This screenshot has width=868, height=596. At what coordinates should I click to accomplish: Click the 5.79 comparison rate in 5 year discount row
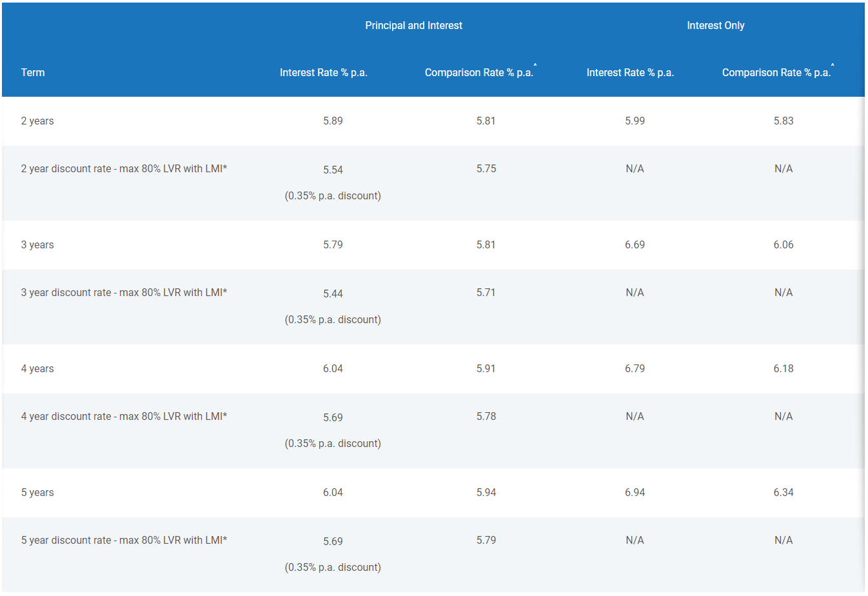click(x=486, y=541)
